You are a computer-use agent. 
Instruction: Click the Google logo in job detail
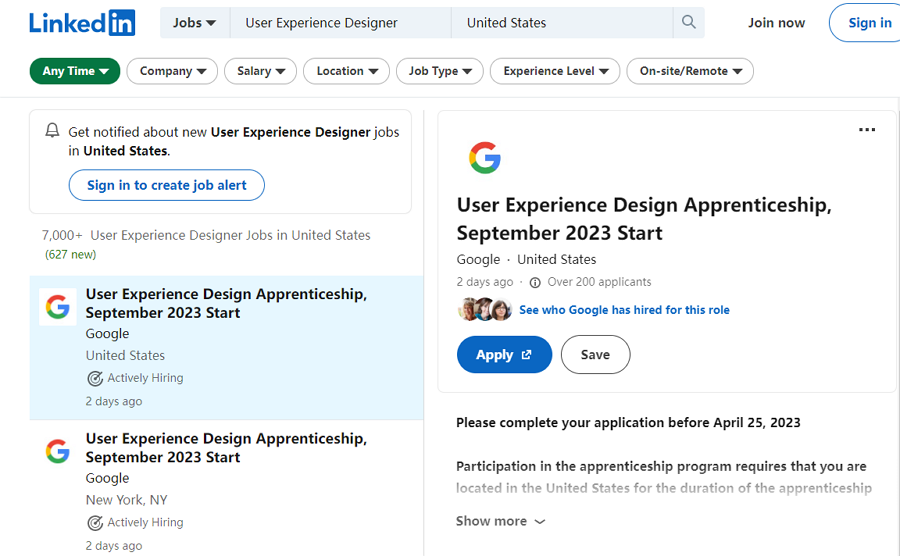[484, 157]
